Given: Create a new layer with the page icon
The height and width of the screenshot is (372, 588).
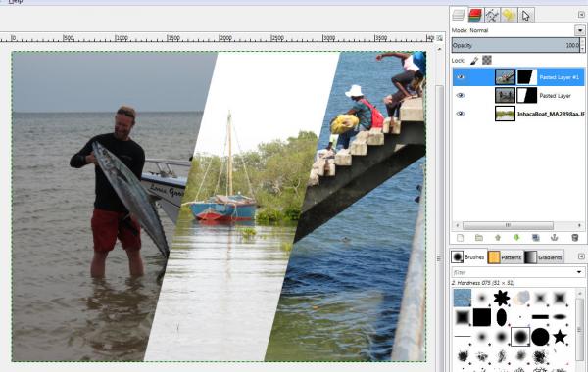Looking at the screenshot, I should 461,238.
